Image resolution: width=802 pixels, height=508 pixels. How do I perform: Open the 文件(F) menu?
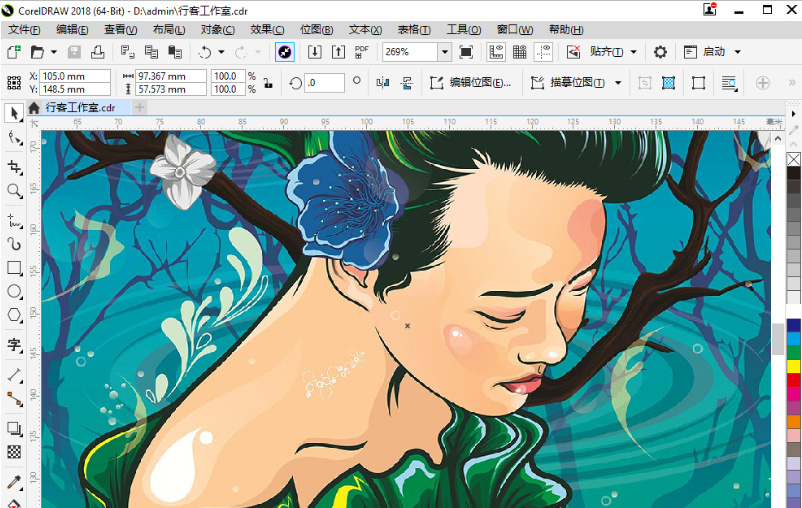[x=24, y=30]
